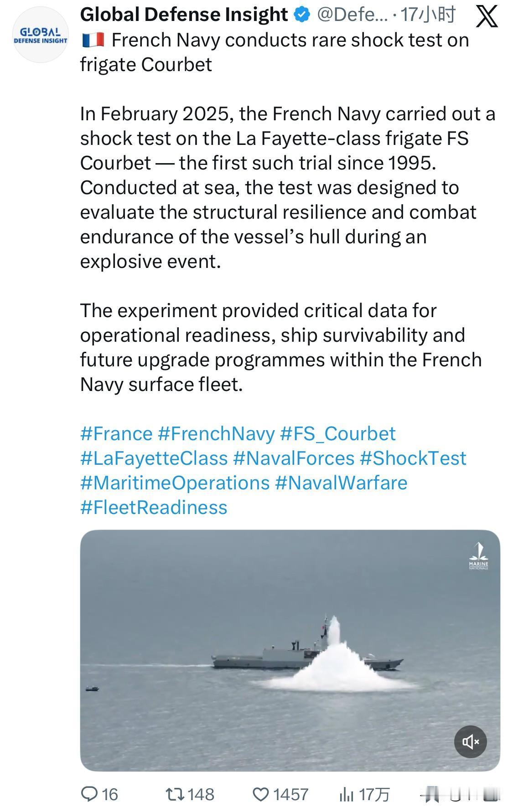Like the post with the heart icon

pyautogui.click(x=261, y=794)
